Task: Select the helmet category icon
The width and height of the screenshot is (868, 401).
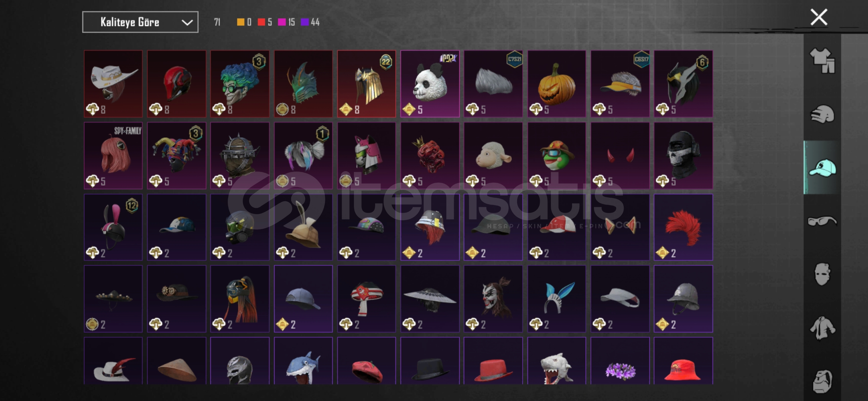Action: (x=822, y=114)
